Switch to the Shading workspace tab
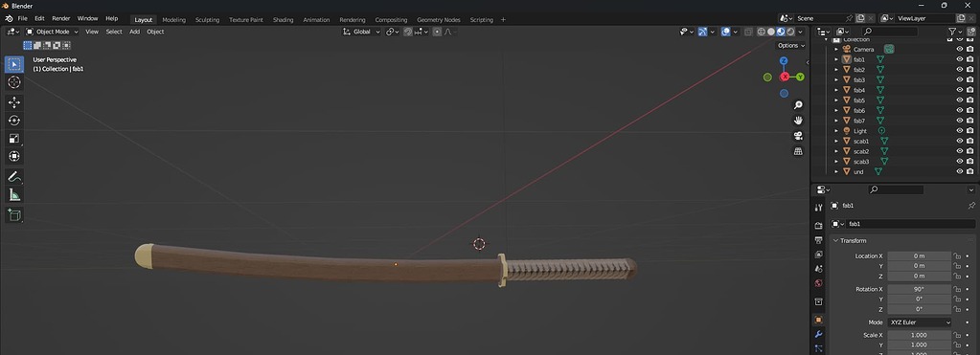The width and height of the screenshot is (980, 355). (284, 20)
